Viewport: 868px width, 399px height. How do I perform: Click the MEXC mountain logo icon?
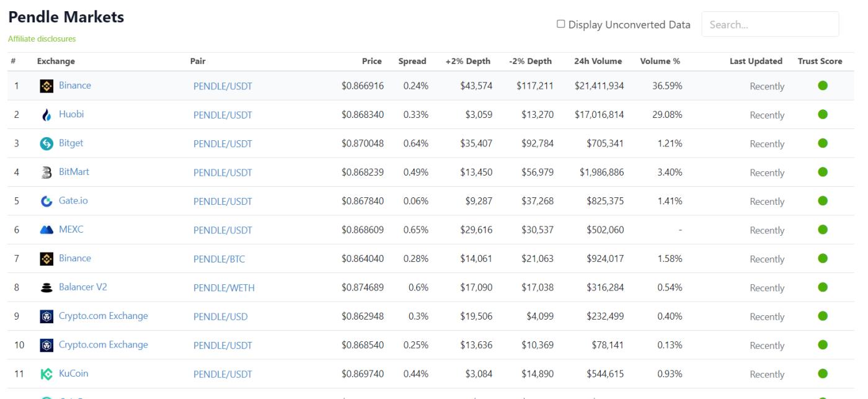pyautogui.click(x=46, y=230)
